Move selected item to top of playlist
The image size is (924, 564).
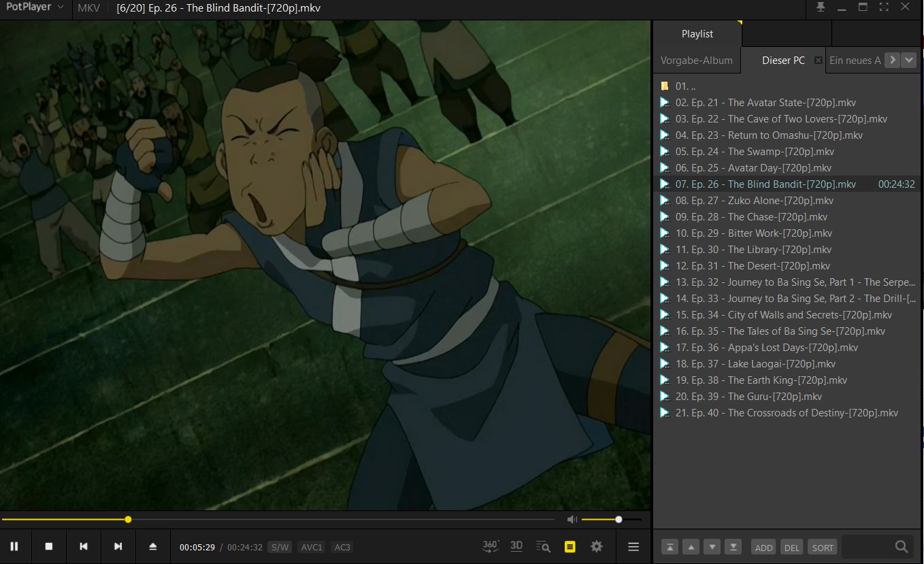pos(670,547)
